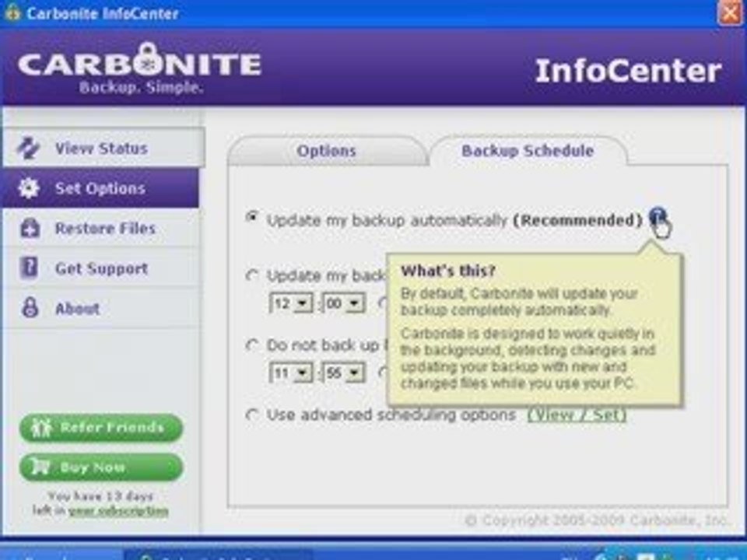
Task: Click the View Status arrows icon
Action: click(x=28, y=148)
